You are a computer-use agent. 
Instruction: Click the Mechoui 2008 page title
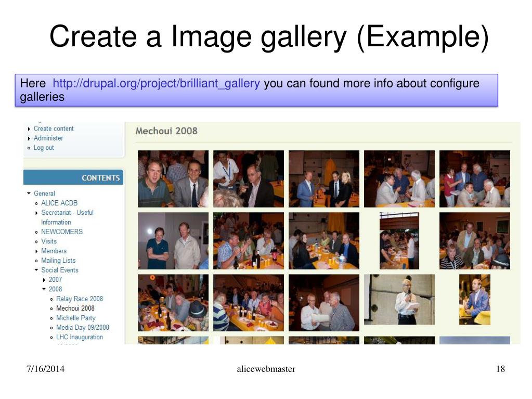[166, 131]
